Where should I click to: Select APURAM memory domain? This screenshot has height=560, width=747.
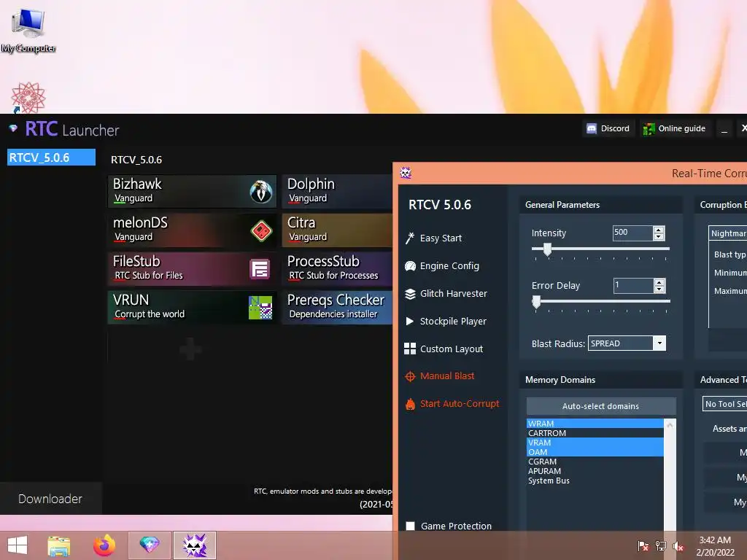[595, 471]
